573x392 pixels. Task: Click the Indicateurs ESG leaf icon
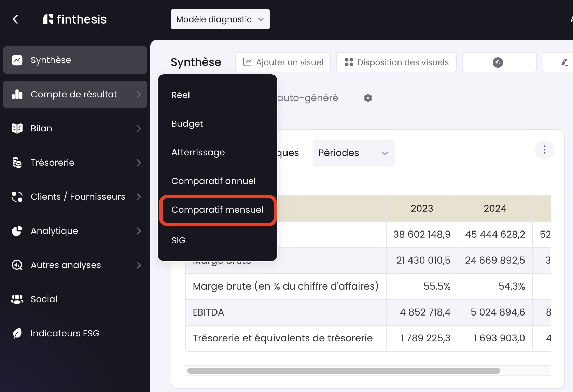click(x=16, y=333)
